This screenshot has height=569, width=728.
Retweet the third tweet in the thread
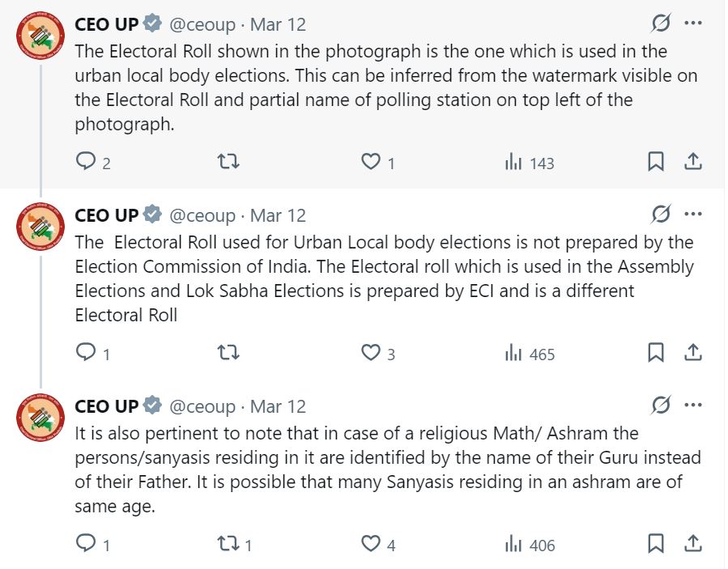(x=228, y=544)
